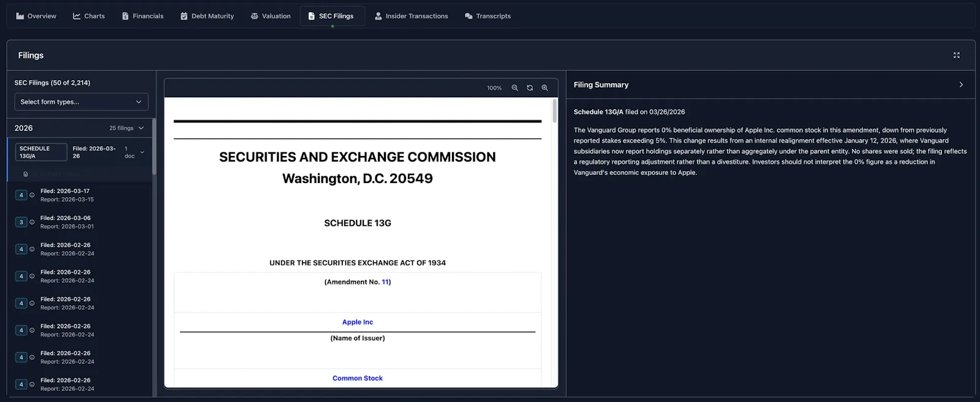Click 'Report: 2026-03-01' text
The height and width of the screenshot is (402, 980).
click(x=67, y=226)
